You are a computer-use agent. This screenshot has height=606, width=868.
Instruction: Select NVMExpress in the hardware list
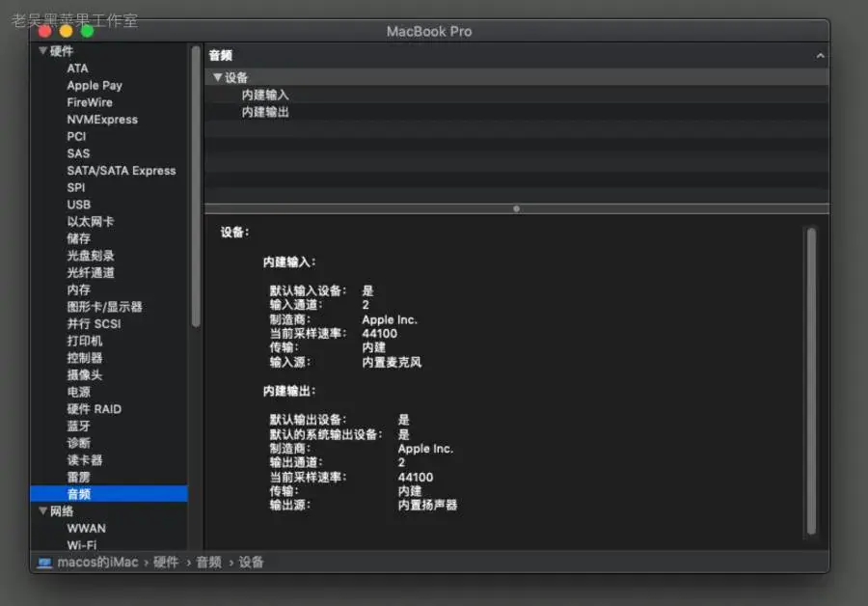click(x=102, y=120)
